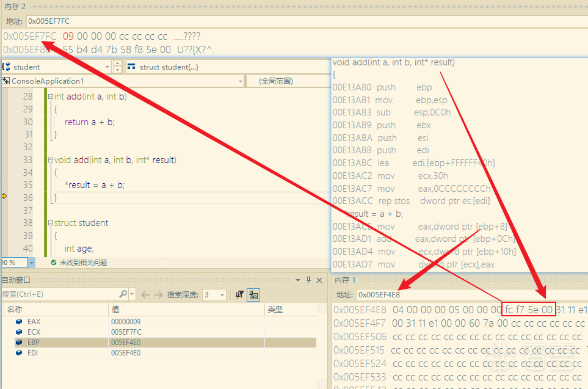Click memory row 0x005EF4F7 in 内存 1
Image resolution: width=588 pixels, height=389 pixels.
(459, 324)
